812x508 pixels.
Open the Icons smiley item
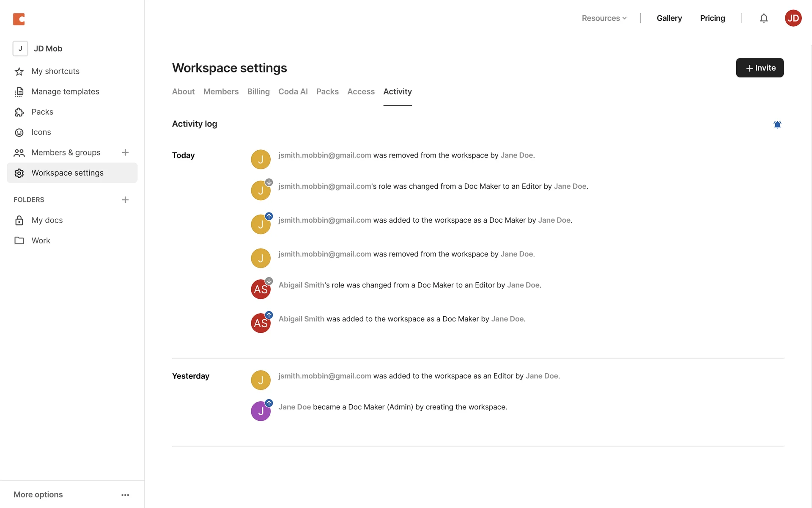(19, 133)
